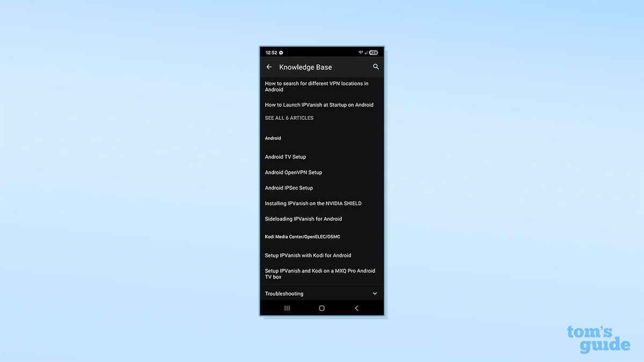This screenshot has height=362, width=644.
Task: Tap the 12:52 clock in status bar
Action: (x=271, y=53)
